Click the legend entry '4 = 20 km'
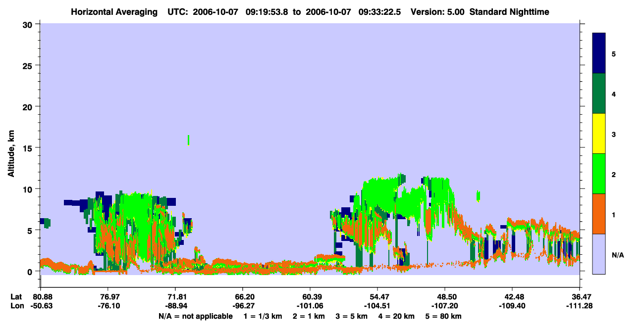The image size is (644, 330). click(x=397, y=316)
